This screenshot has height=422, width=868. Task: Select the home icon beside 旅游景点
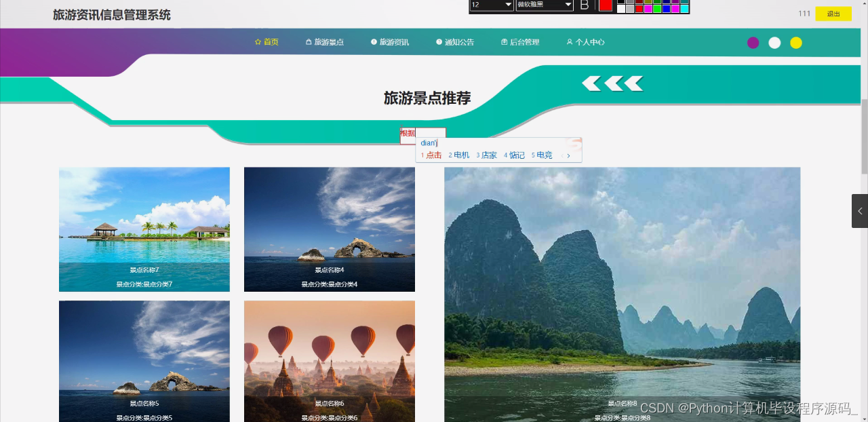pos(308,41)
